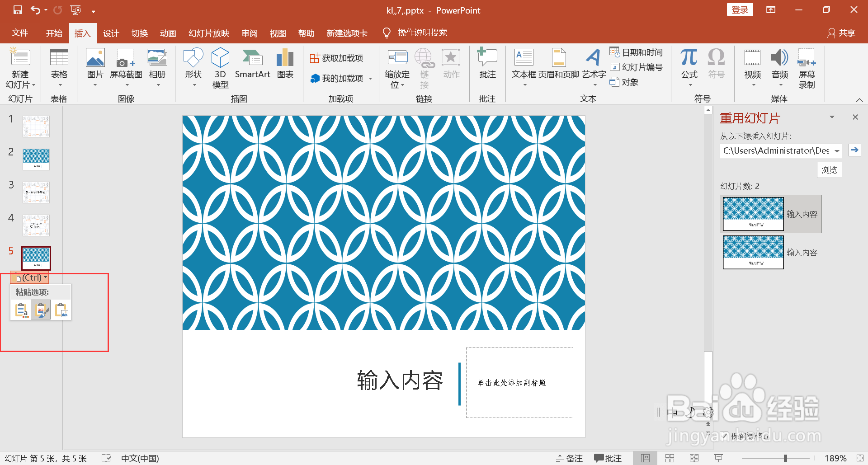Switch to the Design (设计) tab
This screenshot has width=868, height=465.
pos(111,33)
